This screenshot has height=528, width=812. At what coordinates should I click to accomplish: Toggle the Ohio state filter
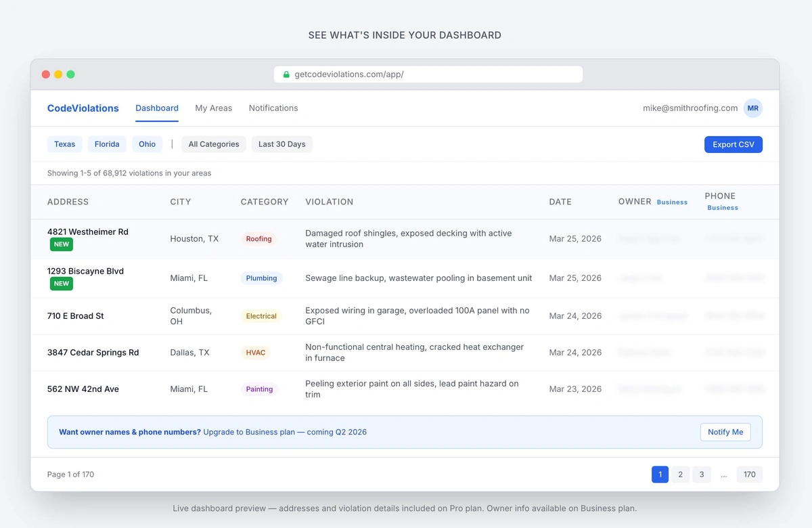coord(147,144)
